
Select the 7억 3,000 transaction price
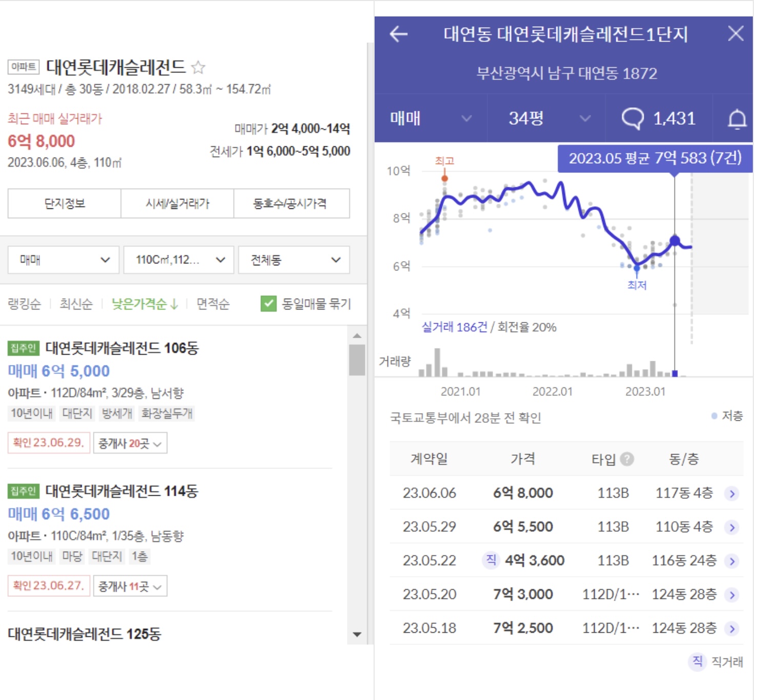523,594
